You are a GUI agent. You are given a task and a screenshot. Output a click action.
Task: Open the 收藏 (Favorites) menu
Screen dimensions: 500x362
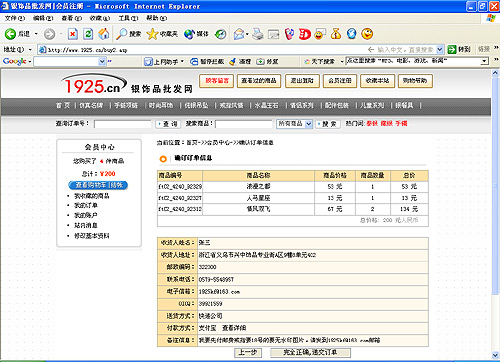[100, 18]
